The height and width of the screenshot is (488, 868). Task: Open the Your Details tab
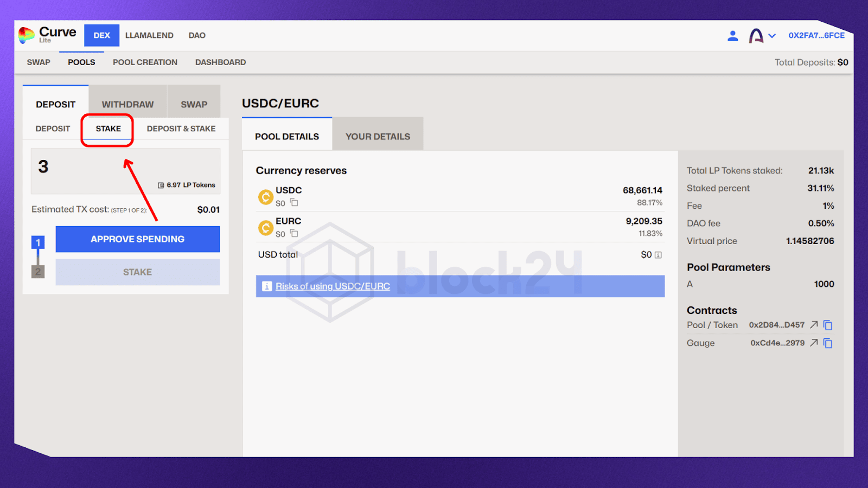pos(378,137)
